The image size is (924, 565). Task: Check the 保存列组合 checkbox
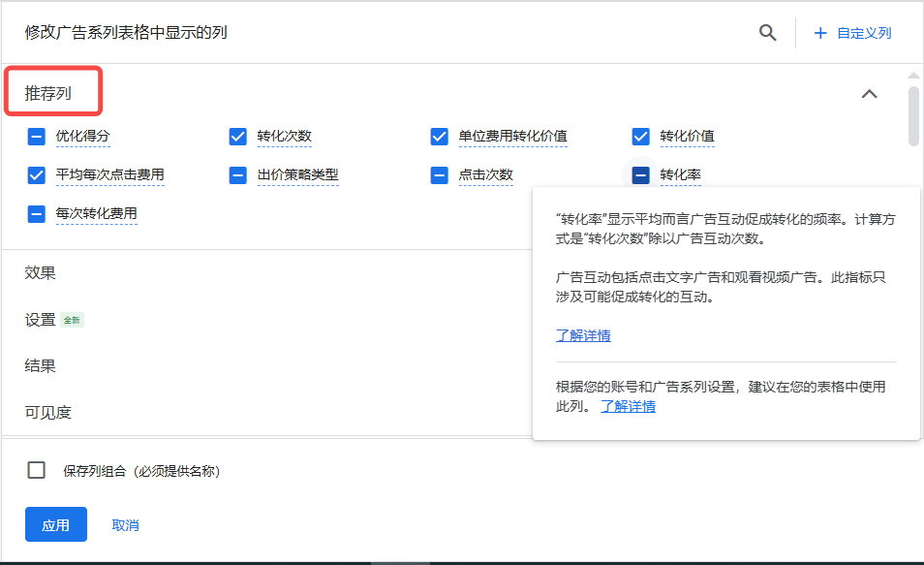[36, 470]
